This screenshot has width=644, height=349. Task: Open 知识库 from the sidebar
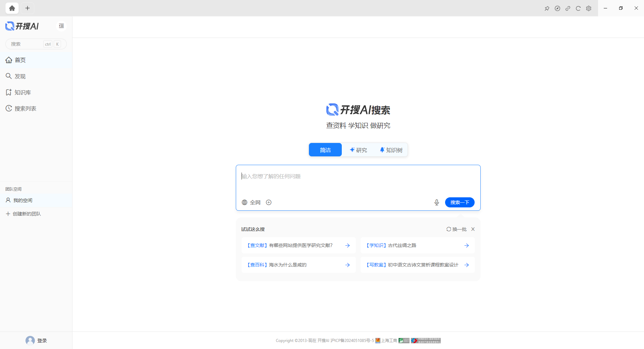click(22, 92)
